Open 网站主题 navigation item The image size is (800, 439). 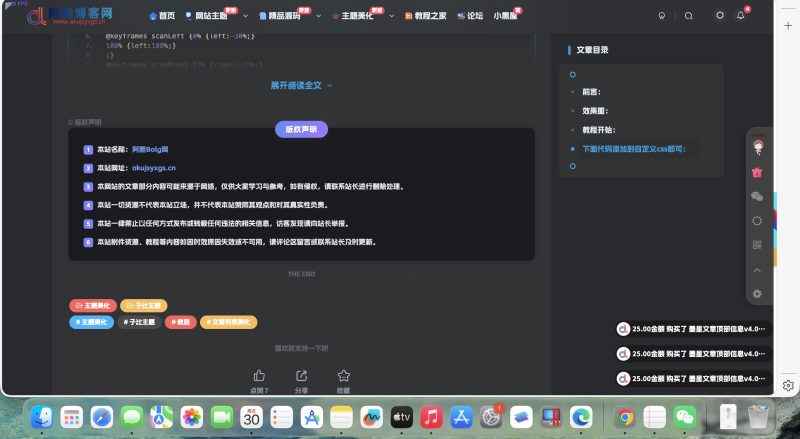[207, 16]
